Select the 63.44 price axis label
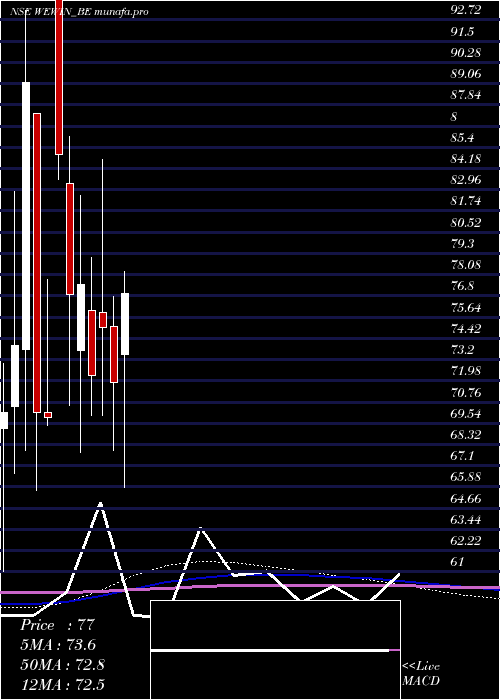The image size is (500, 700). (x=466, y=520)
